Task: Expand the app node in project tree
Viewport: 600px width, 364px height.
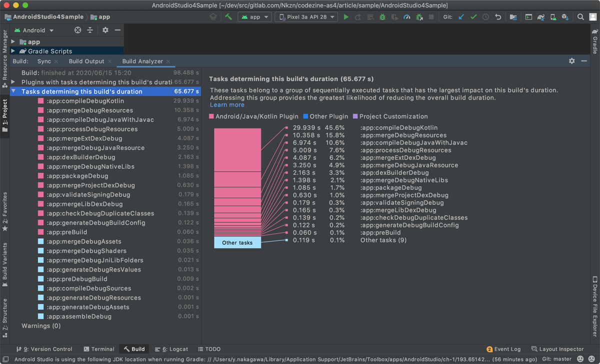Action: (x=13, y=42)
